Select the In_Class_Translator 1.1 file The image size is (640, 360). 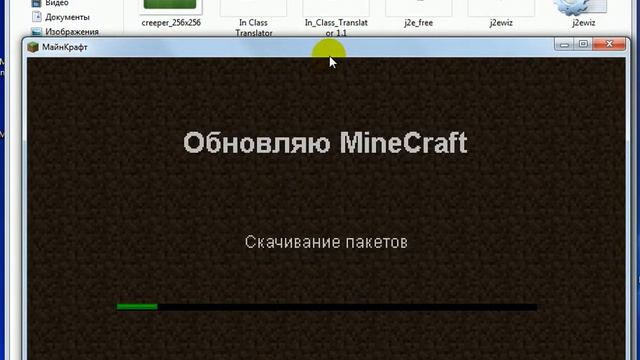pos(336,27)
